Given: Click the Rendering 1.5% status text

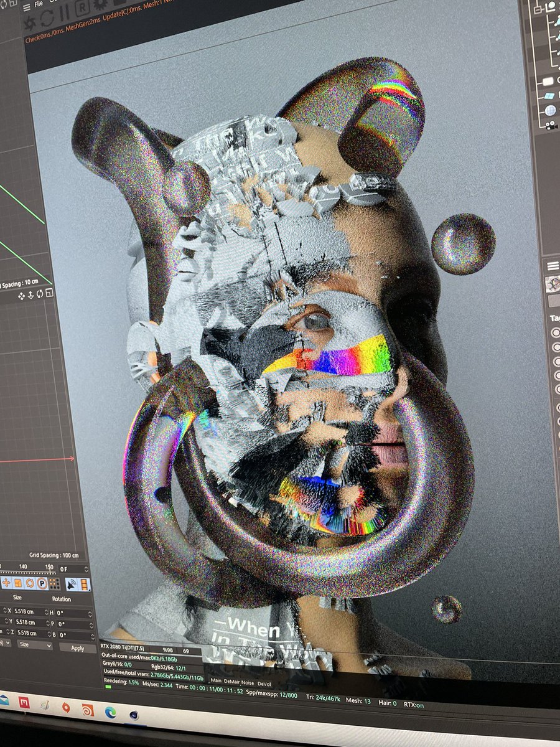Looking at the screenshot, I should coord(121,682).
